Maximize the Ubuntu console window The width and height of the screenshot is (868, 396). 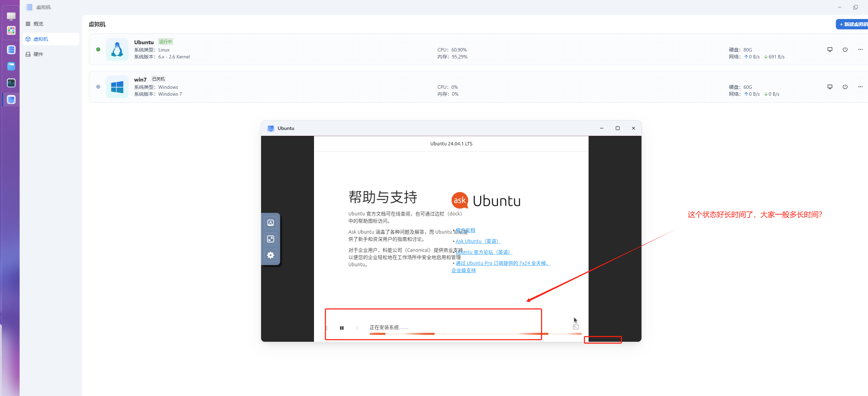(618, 128)
